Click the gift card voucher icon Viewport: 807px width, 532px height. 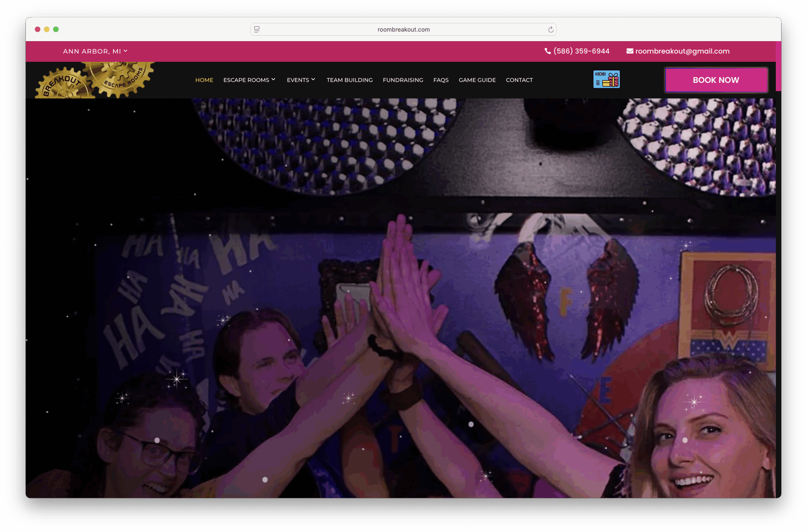(606, 79)
